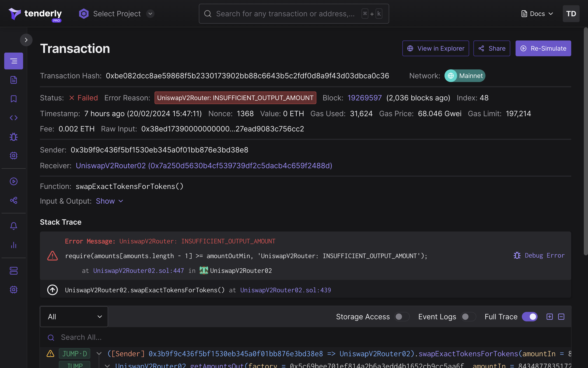588x368 pixels.
Task: Open the Docs dropdown menu
Action: (x=537, y=14)
